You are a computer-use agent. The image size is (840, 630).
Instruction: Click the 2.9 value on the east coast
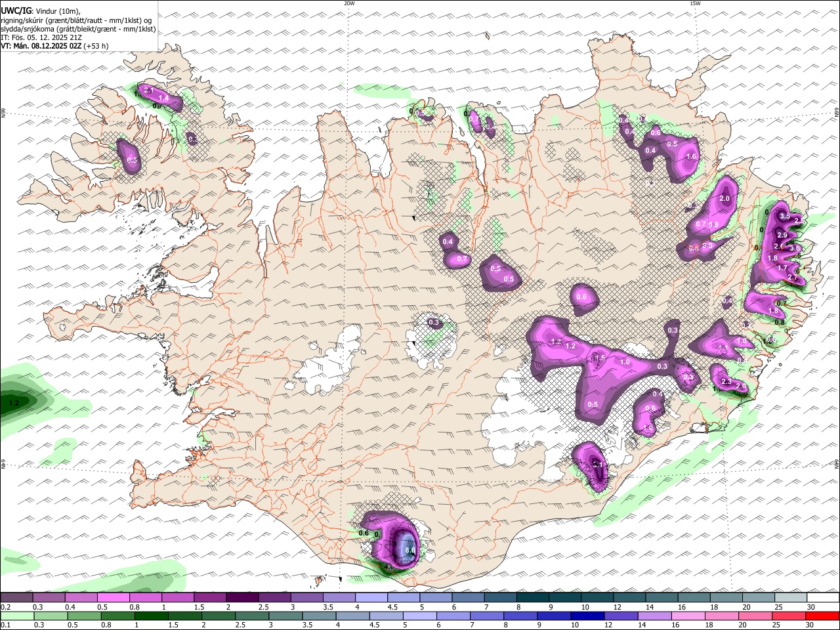(782, 235)
